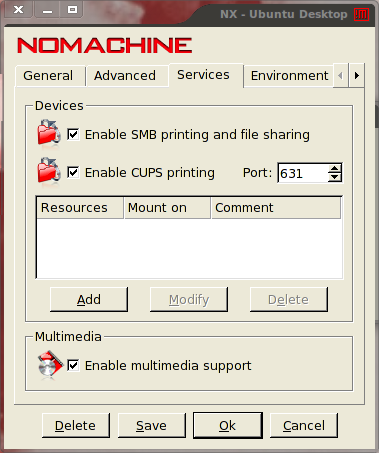
Task: Close the window with the X button
Action: [x=19, y=10]
